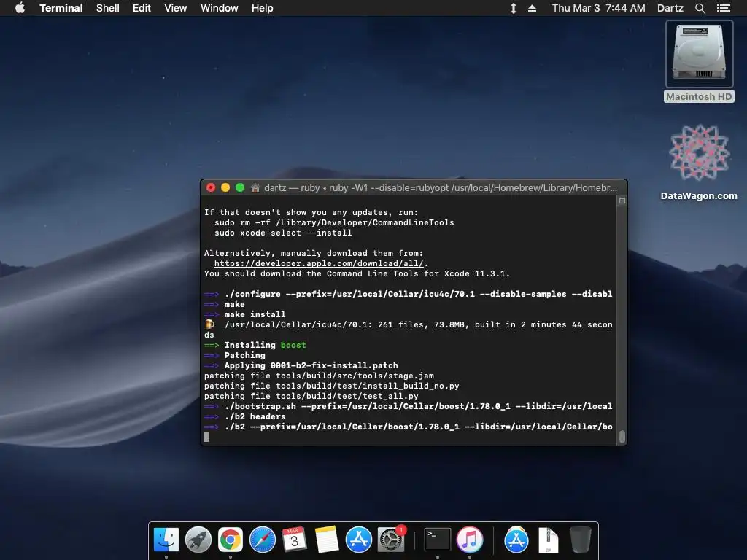Image resolution: width=747 pixels, height=560 pixels.
Task: Click the block cursor at Terminal prompt
Action: [206, 437]
